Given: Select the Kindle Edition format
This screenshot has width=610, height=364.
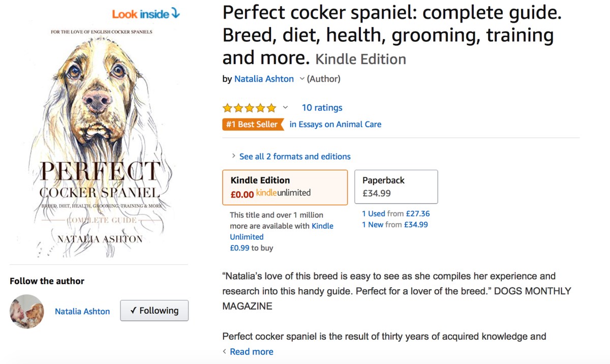Looking at the screenshot, I should (285, 187).
